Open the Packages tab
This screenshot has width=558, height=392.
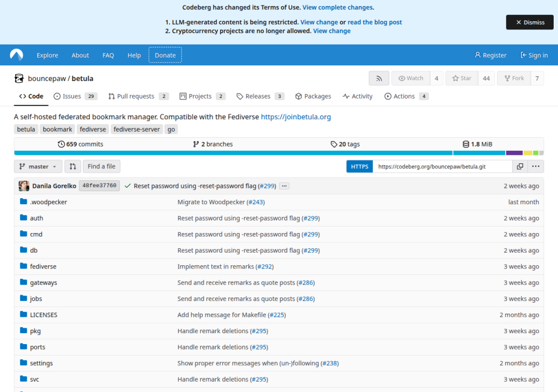point(313,96)
